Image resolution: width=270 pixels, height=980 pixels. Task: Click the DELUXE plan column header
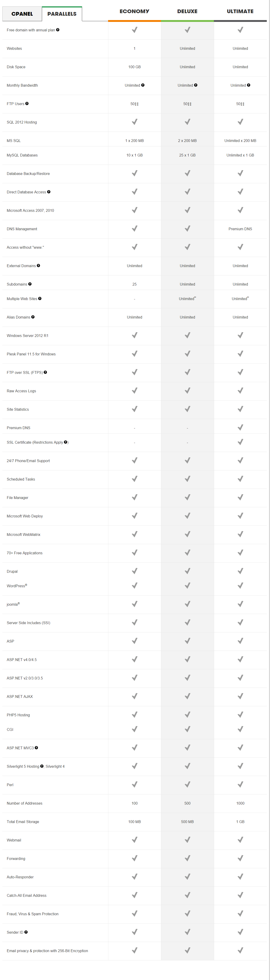(187, 12)
